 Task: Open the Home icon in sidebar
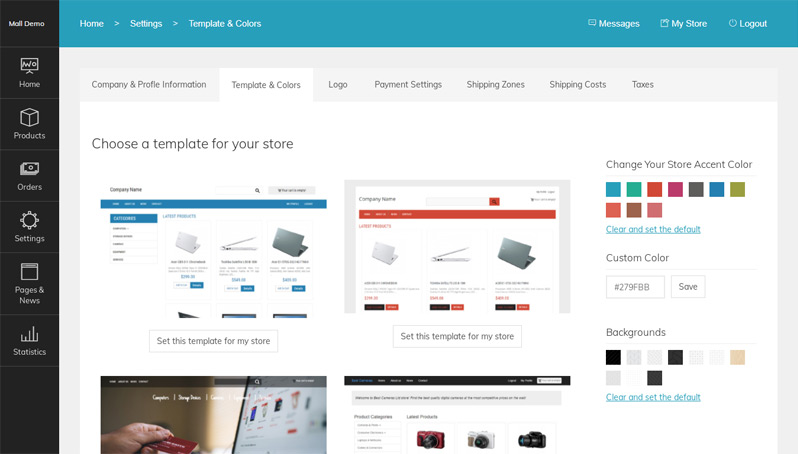[29, 73]
